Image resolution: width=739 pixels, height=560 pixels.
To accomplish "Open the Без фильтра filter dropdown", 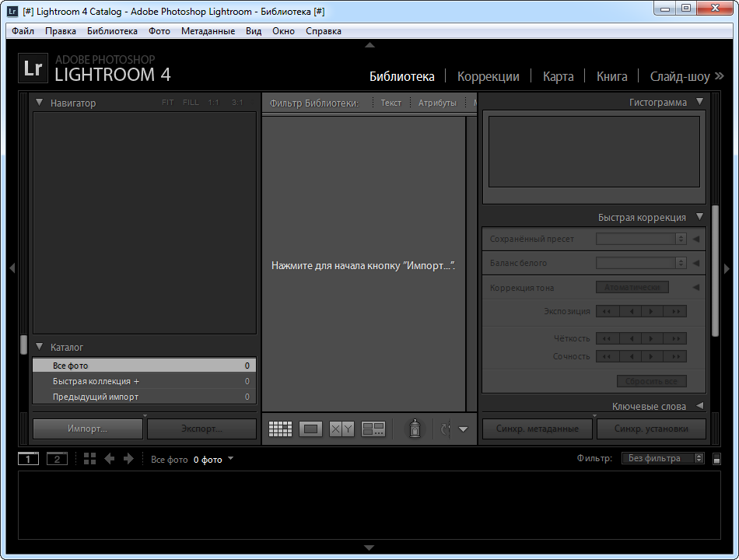I will coord(663,458).
